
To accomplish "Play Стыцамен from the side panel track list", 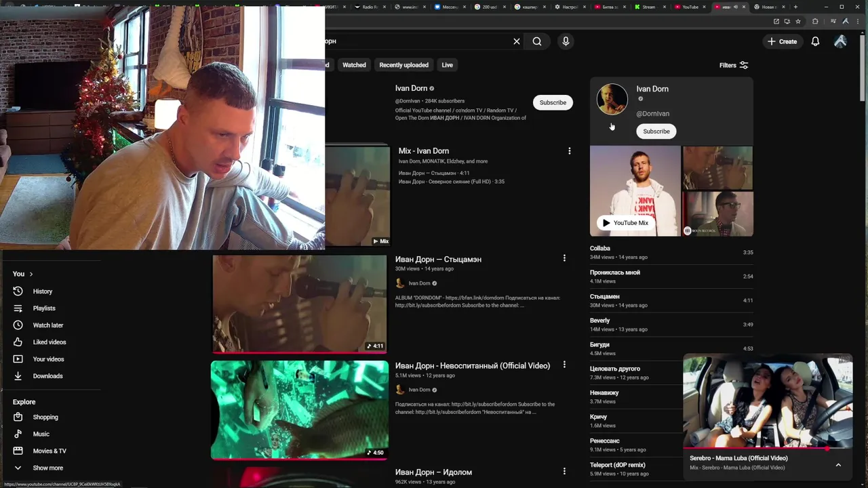I will pos(671,300).
